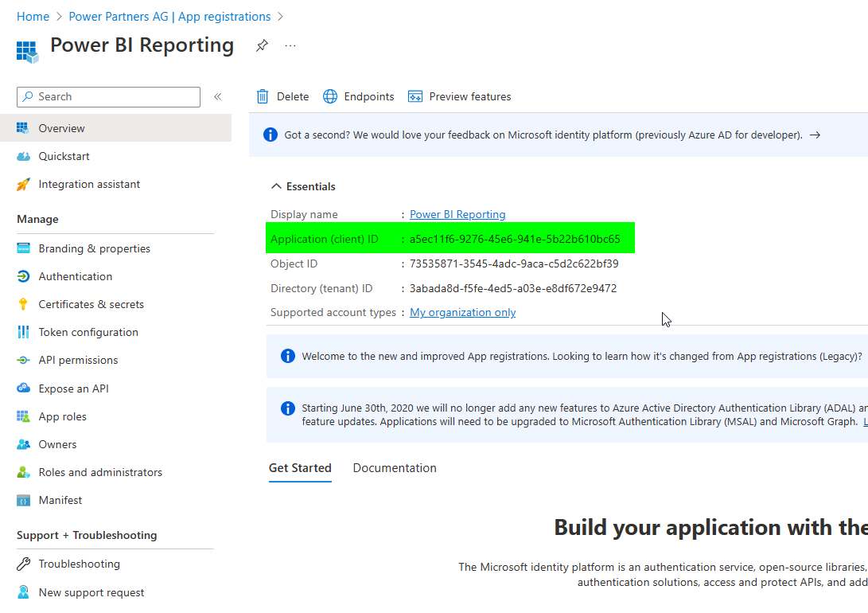868x613 pixels.
Task: Click the Overview sidebar icon
Action: 23,128
